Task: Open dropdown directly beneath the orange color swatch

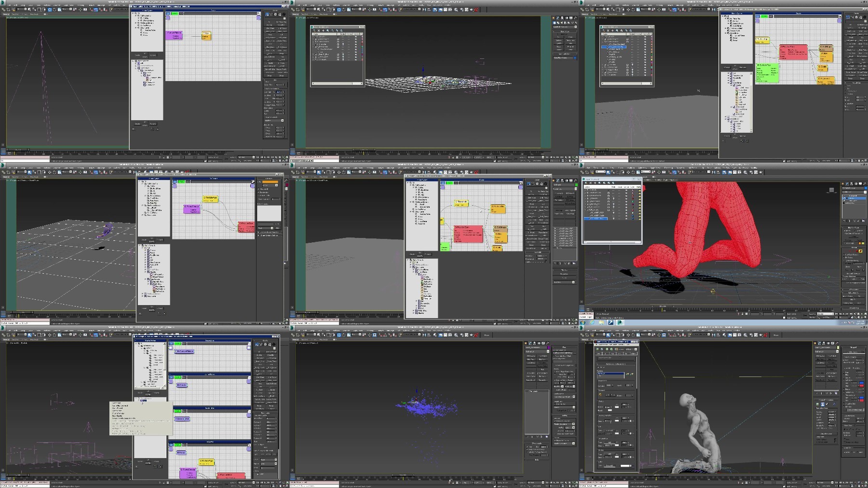Action: (x=270, y=185)
